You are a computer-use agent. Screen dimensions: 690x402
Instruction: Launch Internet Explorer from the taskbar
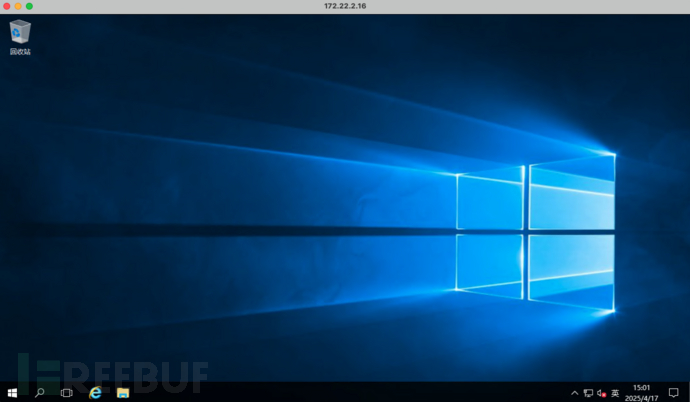pos(95,392)
